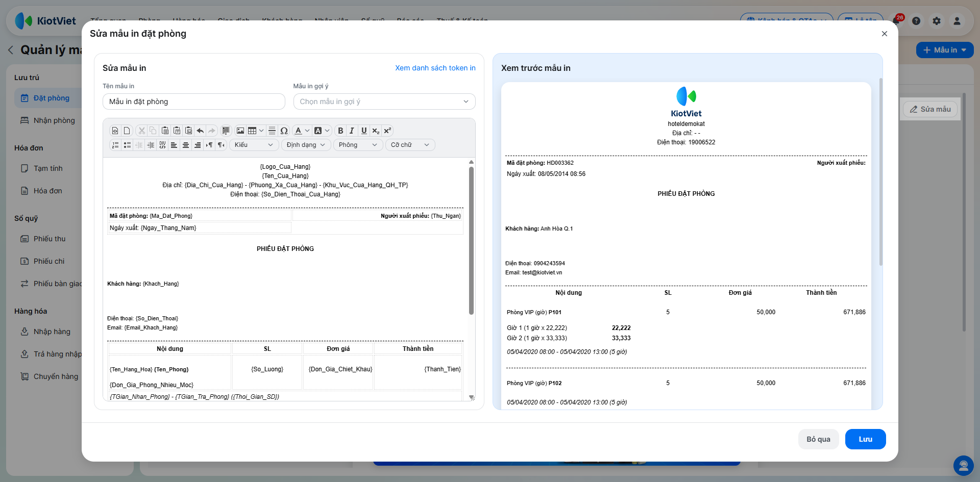The height and width of the screenshot is (482, 980).
Task: Set text direction left-to-right
Action: click(209, 145)
